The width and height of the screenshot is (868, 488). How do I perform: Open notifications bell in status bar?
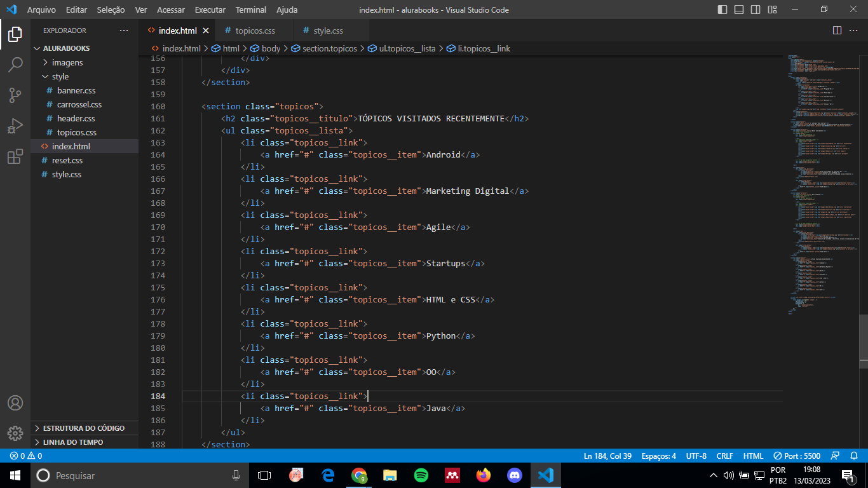pyautogui.click(x=855, y=456)
